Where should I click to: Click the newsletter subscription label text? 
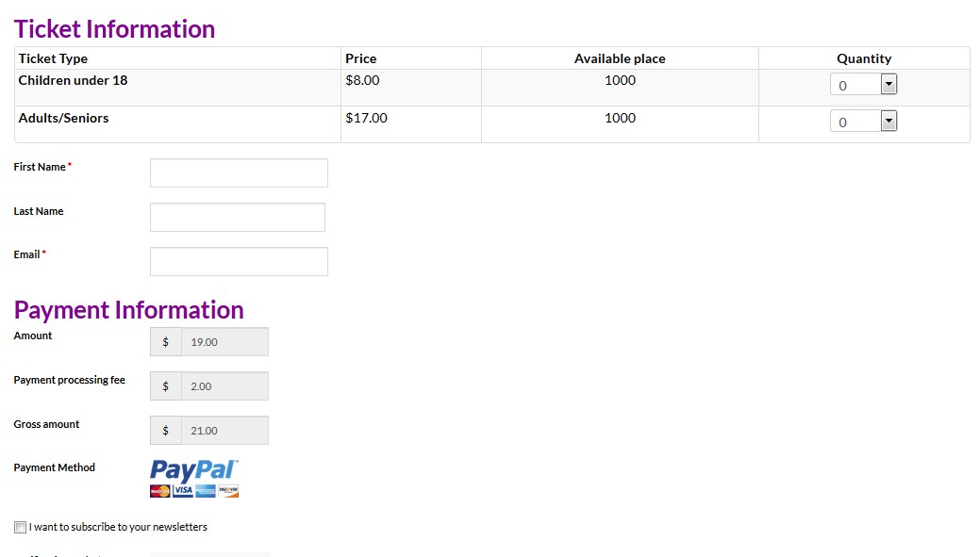[x=118, y=527]
